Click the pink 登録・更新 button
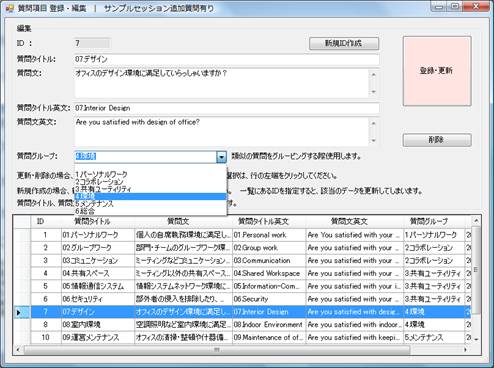The width and height of the screenshot is (494, 368). [x=437, y=71]
